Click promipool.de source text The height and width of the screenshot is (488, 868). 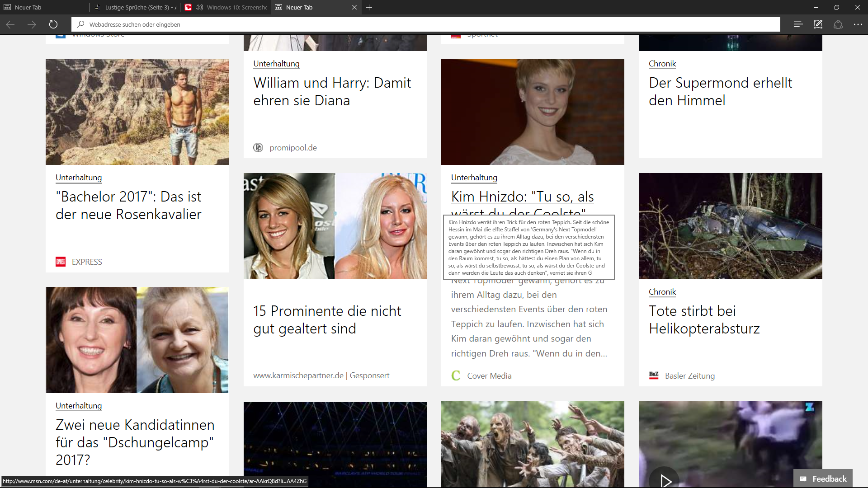(x=293, y=148)
